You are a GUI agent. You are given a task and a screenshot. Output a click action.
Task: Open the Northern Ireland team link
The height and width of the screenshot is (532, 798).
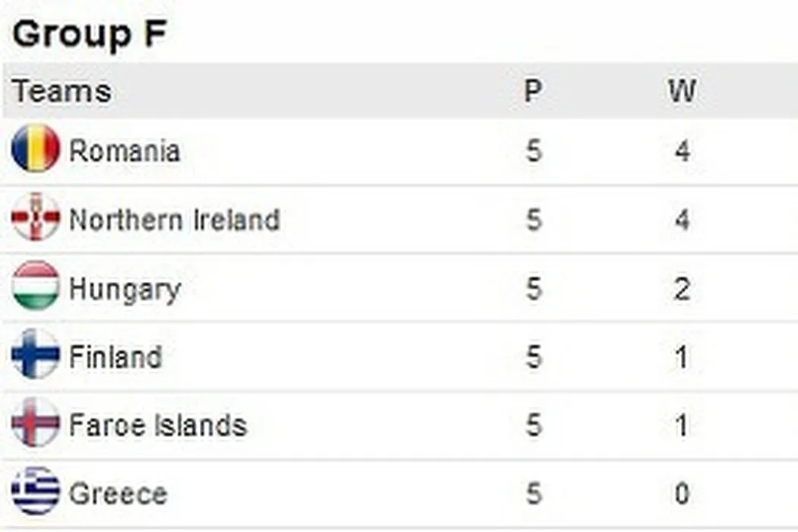(175, 220)
